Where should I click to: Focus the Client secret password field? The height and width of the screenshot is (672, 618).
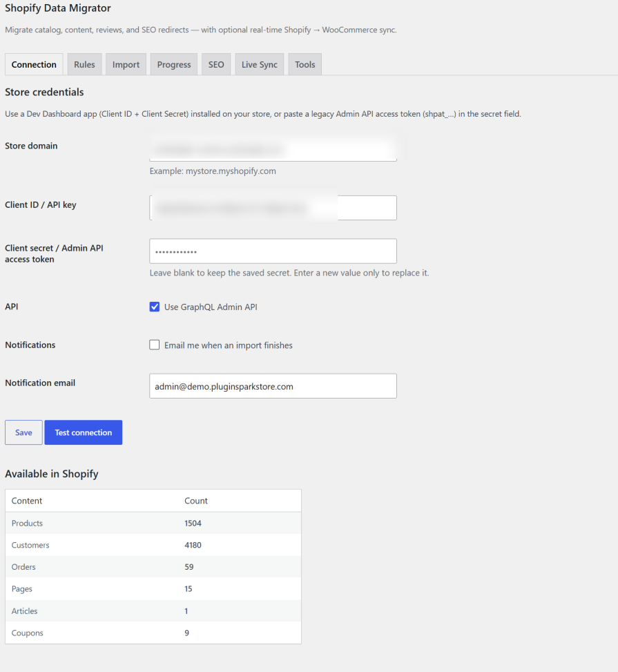click(273, 251)
